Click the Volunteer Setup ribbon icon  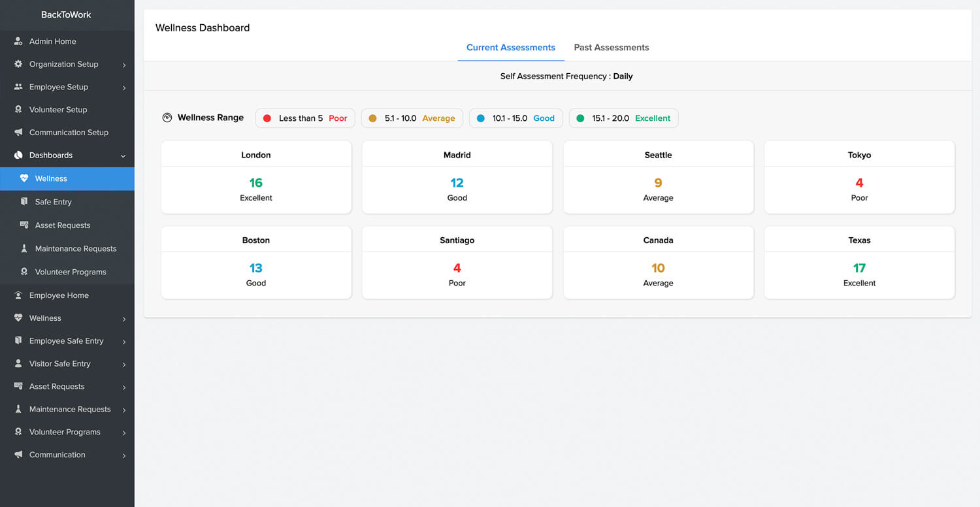[18, 110]
